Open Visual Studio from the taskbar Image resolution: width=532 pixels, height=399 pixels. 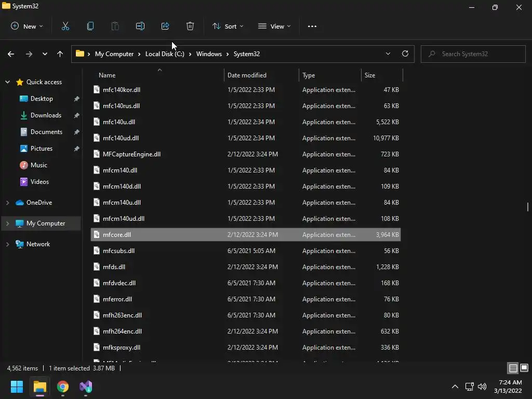86,387
